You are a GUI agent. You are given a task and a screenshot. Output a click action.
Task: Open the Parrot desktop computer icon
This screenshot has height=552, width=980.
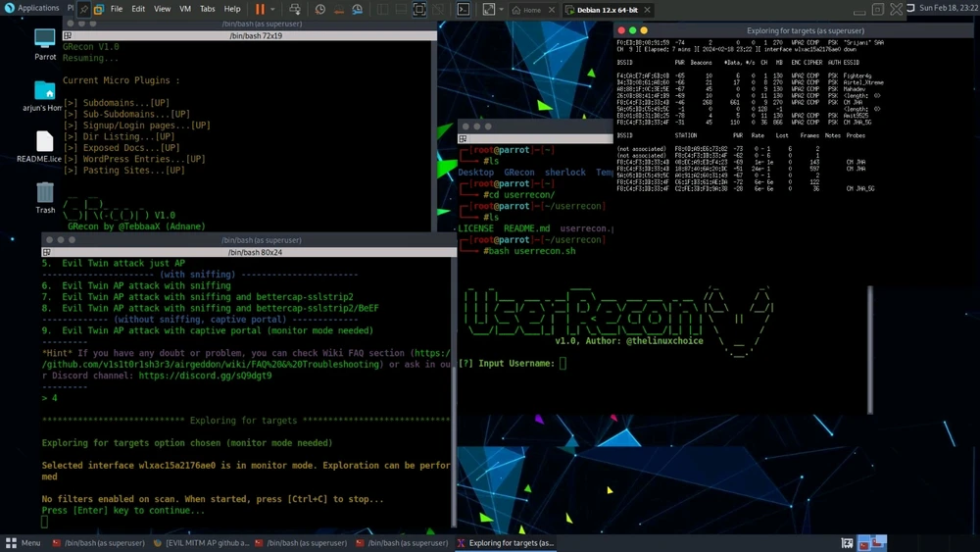45,44
